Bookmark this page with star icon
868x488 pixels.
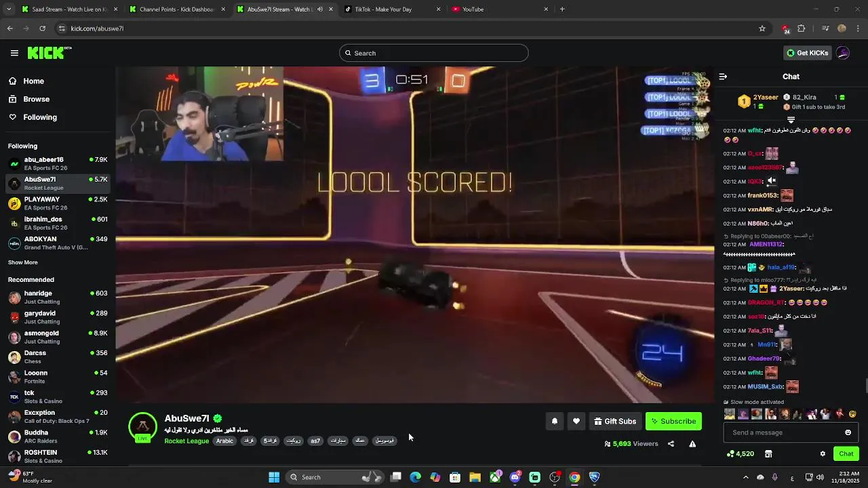coord(762,28)
